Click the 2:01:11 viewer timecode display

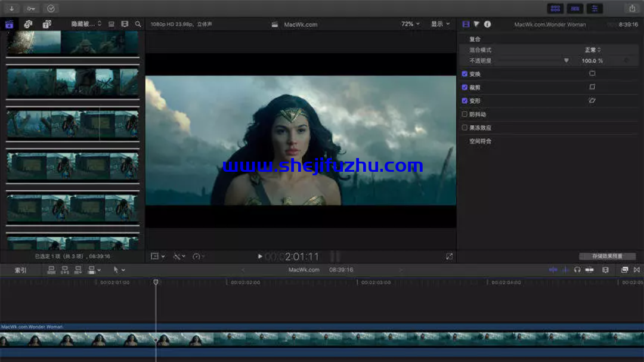point(302,257)
